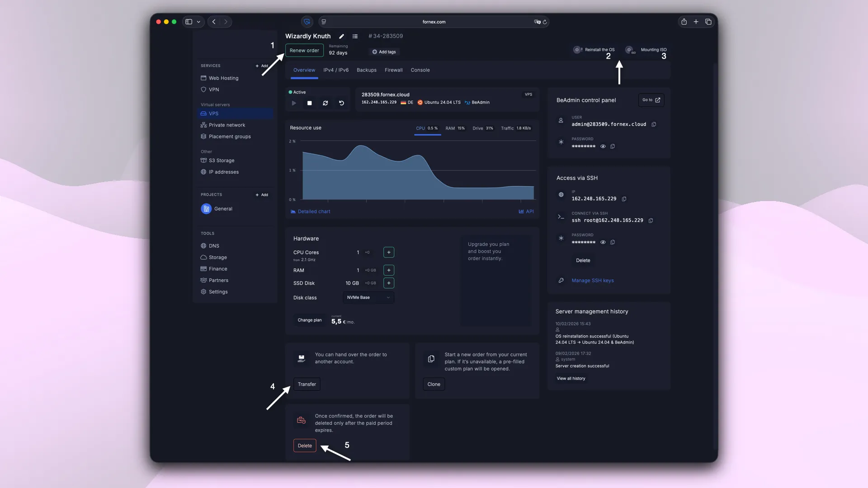The height and width of the screenshot is (488, 868).
Task: Click the restore/rollback arrow icon
Action: (341, 103)
